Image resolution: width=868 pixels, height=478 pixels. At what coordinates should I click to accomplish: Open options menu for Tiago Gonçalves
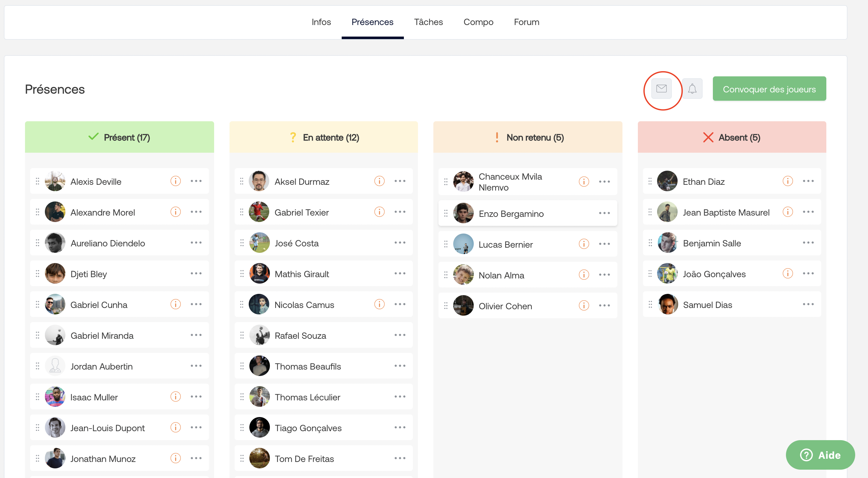tap(400, 427)
